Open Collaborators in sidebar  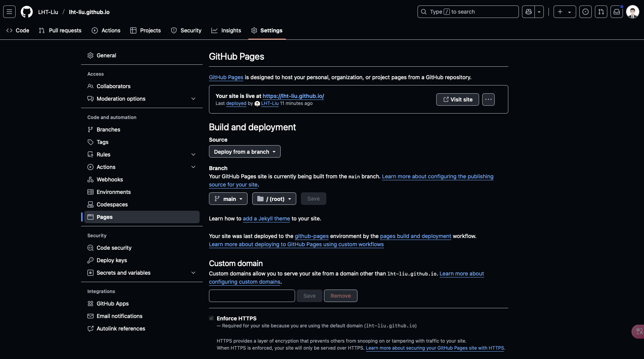[142, 86]
